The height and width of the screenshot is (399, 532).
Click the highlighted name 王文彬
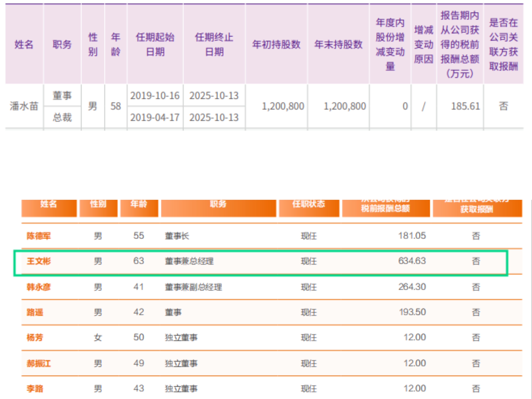click(38, 261)
